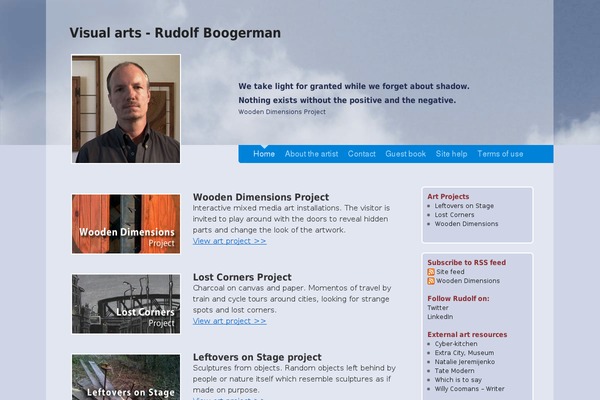The width and height of the screenshot is (600, 400).
Task: Click the Lost Corners Project thumbnail
Action: (x=126, y=304)
